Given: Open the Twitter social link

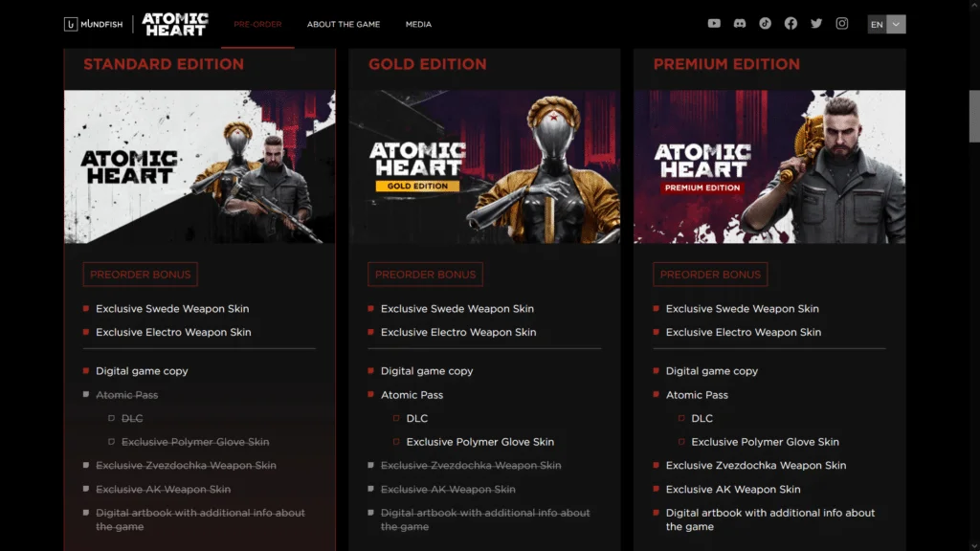Looking at the screenshot, I should [x=816, y=24].
